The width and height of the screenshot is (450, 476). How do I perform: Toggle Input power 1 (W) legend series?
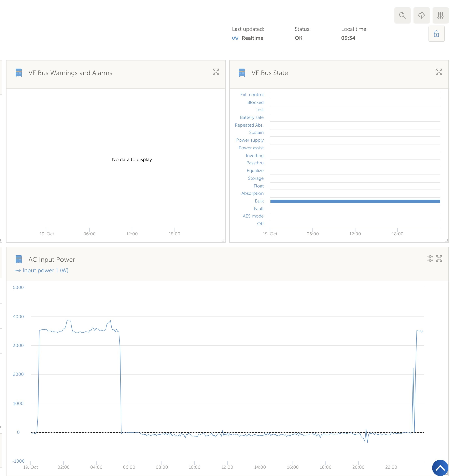[x=42, y=270]
